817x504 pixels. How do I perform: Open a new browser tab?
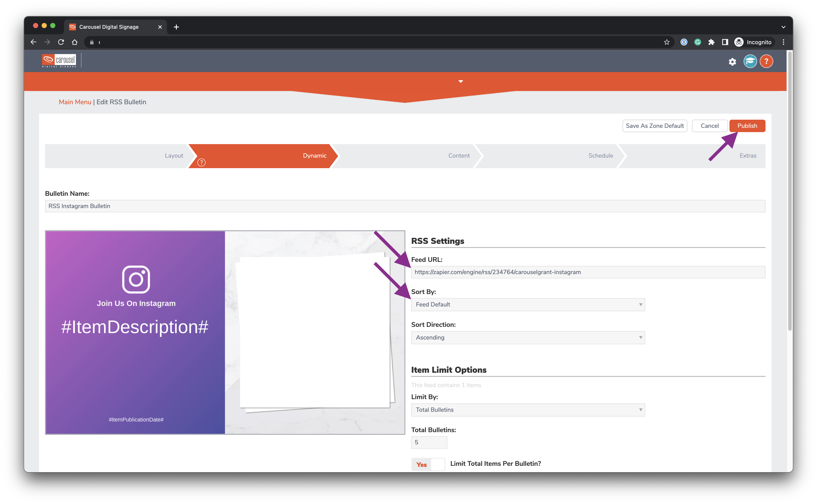click(x=176, y=27)
